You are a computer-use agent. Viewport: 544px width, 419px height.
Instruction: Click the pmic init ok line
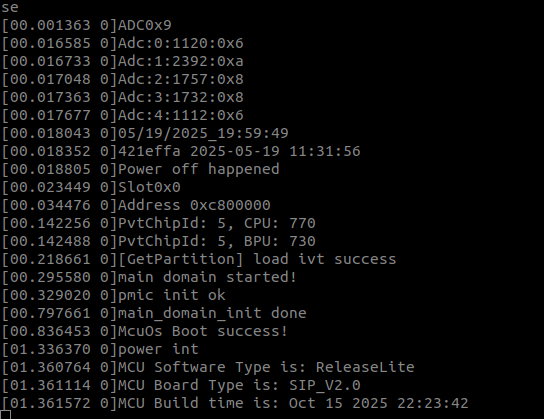coord(113,296)
